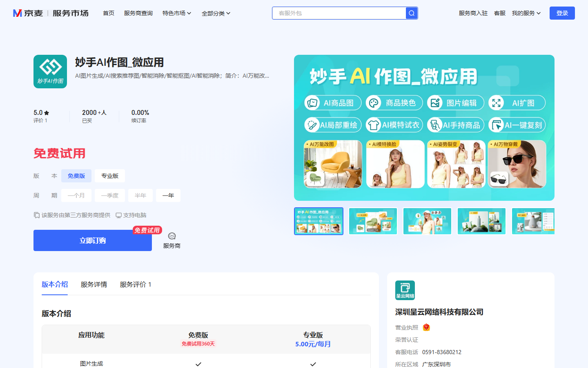
Task: Choose the 一年 period option
Action: point(168,195)
